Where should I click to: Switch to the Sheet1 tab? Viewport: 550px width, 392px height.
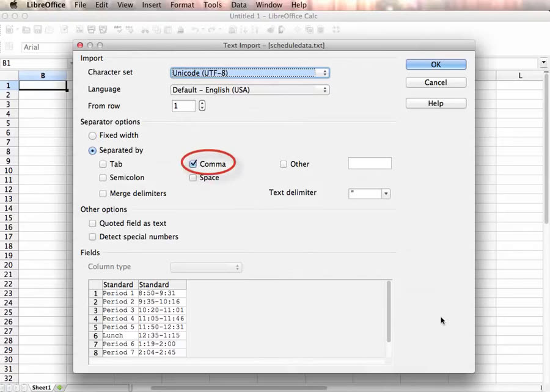pyautogui.click(x=42, y=388)
